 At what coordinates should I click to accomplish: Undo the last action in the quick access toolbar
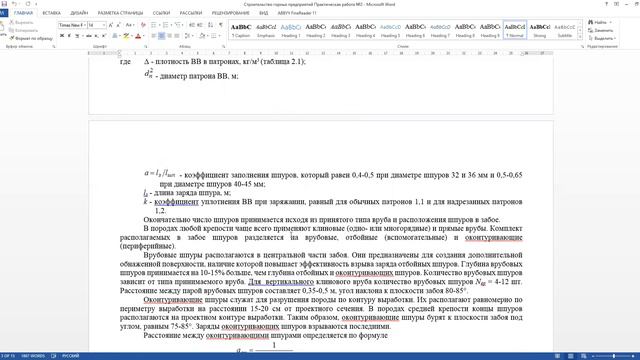[x=14, y=4]
